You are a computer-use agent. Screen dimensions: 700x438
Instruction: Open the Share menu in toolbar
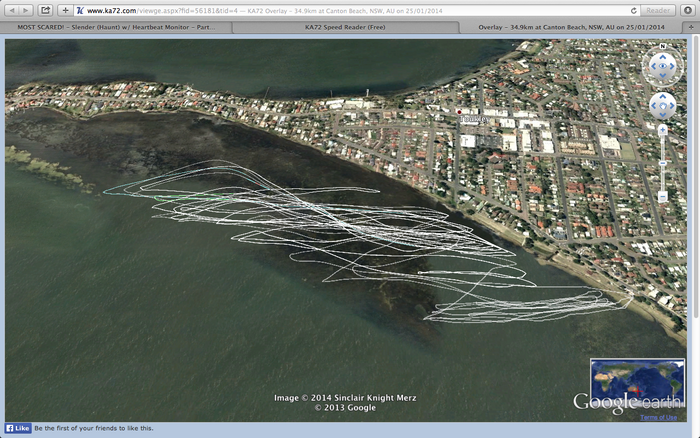[x=45, y=10]
